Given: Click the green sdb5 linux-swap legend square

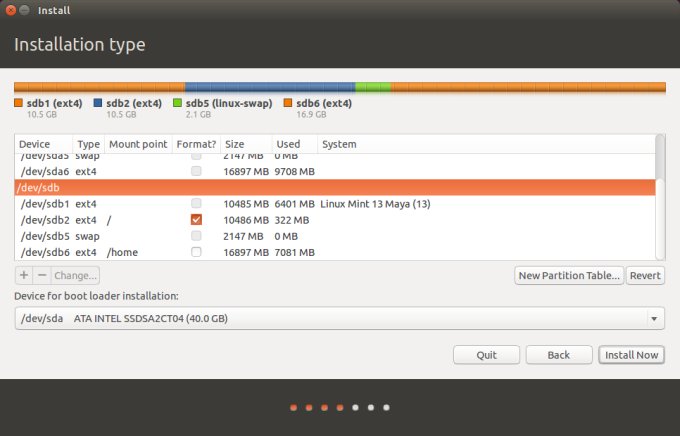Looking at the screenshot, I should pyautogui.click(x=177, y=103).
